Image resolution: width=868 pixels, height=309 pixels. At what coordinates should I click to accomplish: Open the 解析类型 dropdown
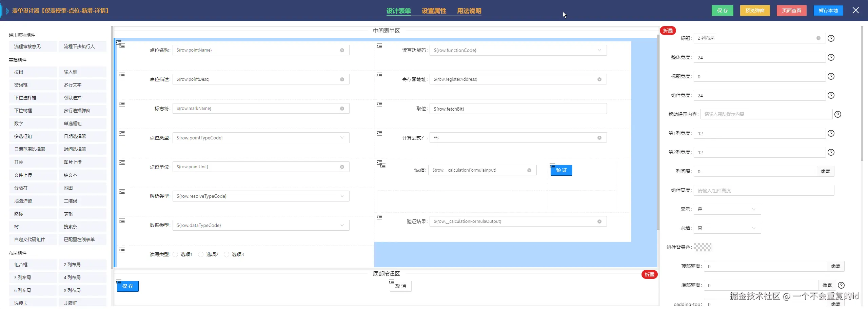click(x=261, y=196)
